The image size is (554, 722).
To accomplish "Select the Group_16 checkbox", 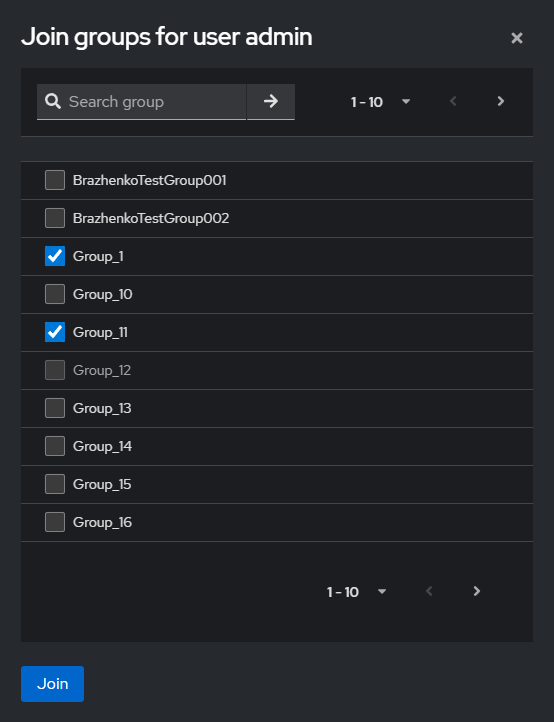I will [x=55, y=522].
